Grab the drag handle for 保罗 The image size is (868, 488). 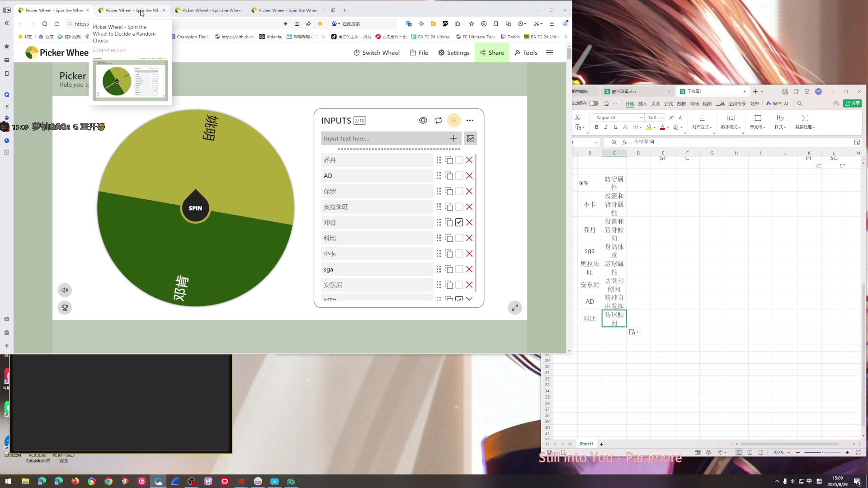pos(439,191)
